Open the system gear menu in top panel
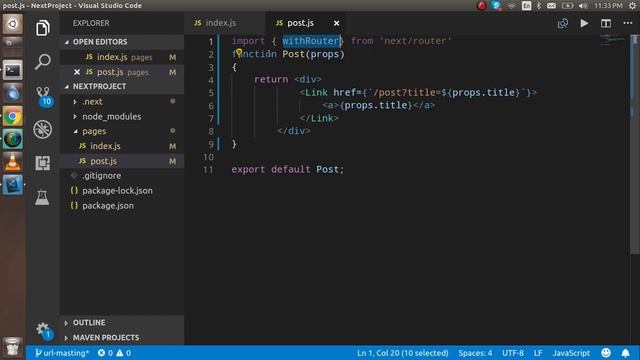This screenshot has width=640, height=360. (x=632, y=6)
